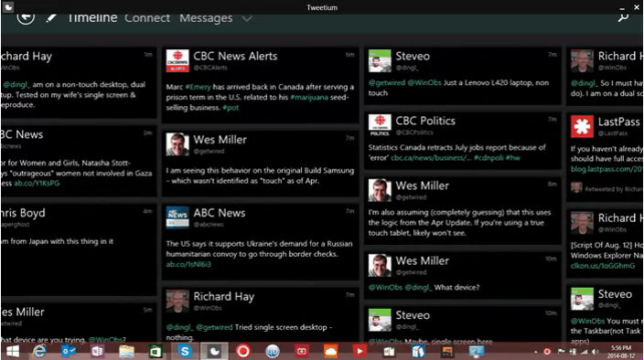
Task: Open the Windows Start button
Action: pos(12,352)
